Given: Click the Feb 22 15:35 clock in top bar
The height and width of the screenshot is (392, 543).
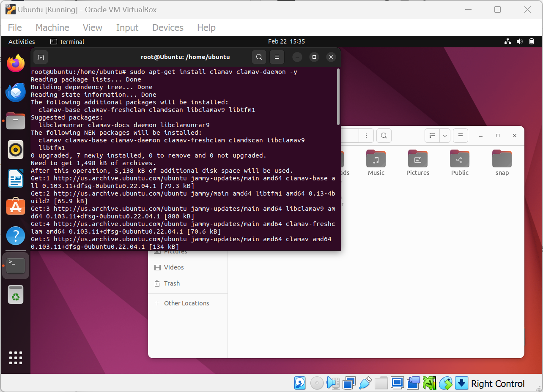Looking at the screenshot, I should [286, 41].
